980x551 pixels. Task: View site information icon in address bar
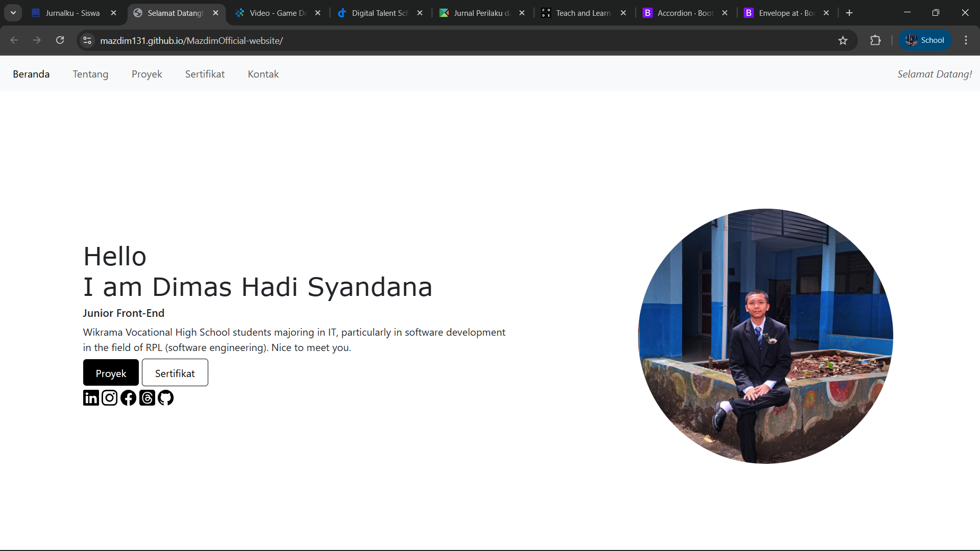tap(87, 40)
